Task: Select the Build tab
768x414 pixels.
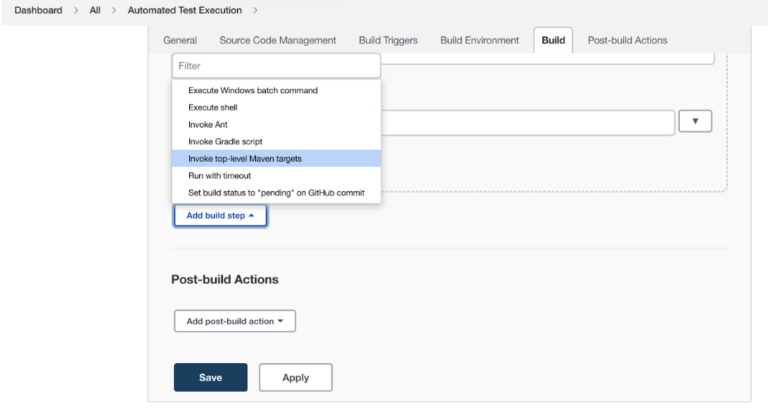Action: (x=553, y=40)
